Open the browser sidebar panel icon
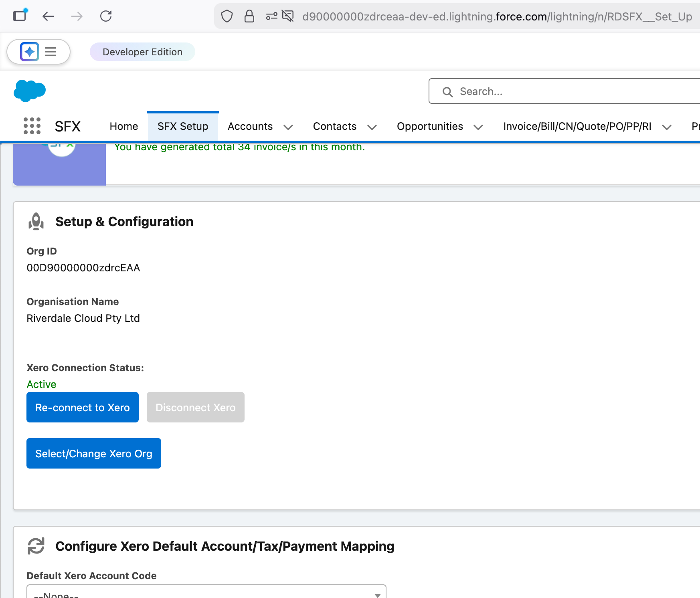 point(19,16)
